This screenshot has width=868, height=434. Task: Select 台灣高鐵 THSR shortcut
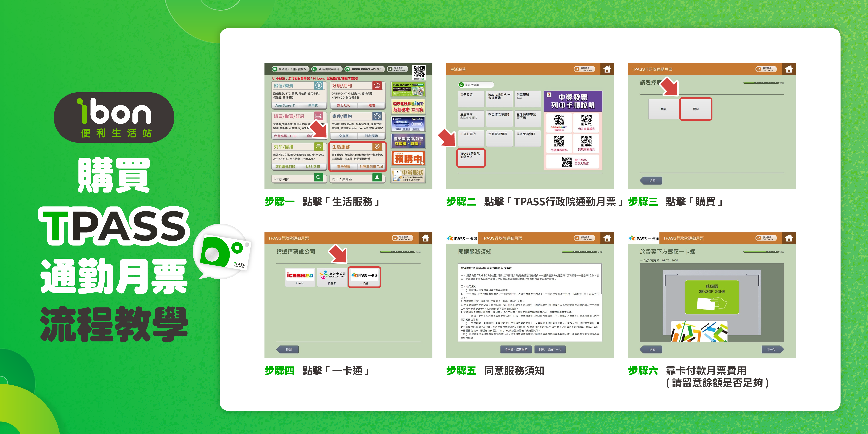(285, 136)
